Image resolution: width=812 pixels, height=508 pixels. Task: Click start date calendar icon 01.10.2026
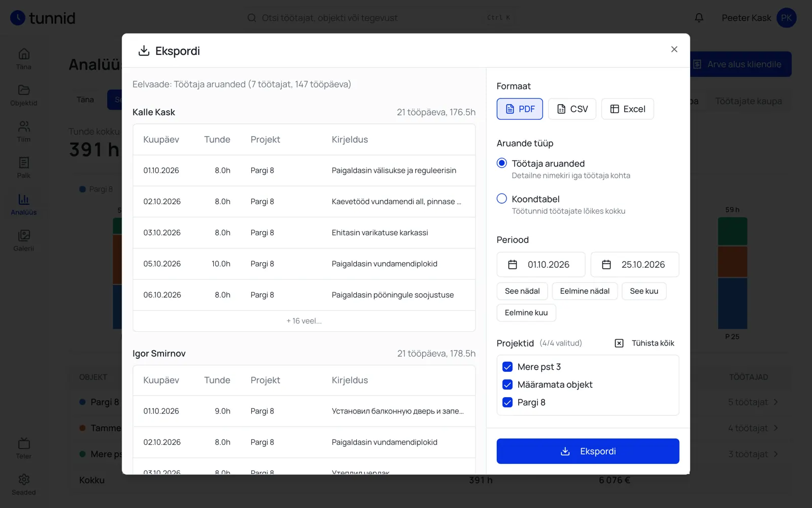513,265
